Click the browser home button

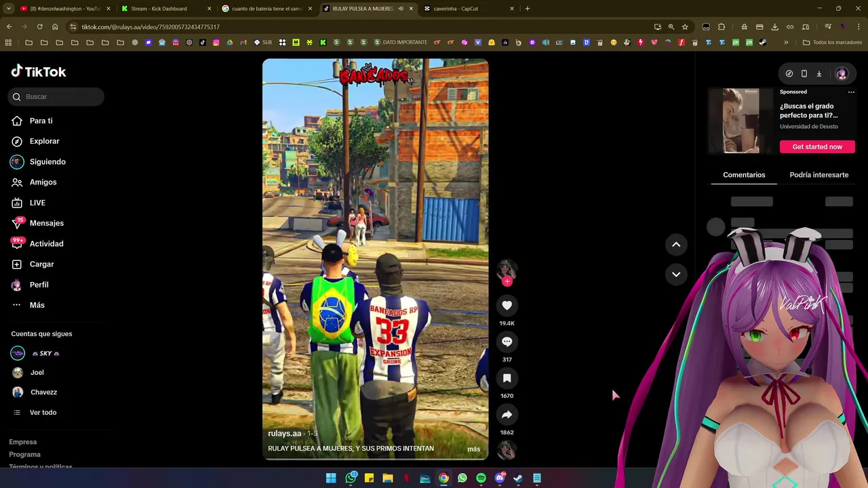point(55,27)
